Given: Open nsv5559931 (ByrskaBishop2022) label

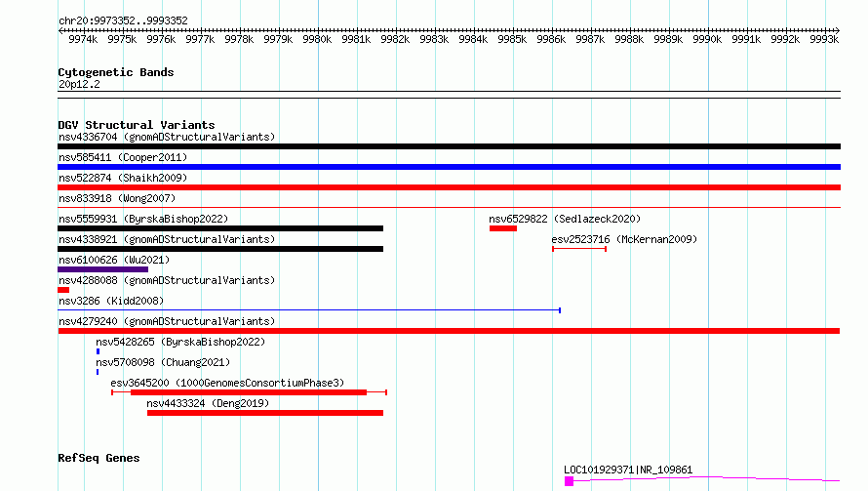Looking at the screenshot, I should (x=143, y=219).
